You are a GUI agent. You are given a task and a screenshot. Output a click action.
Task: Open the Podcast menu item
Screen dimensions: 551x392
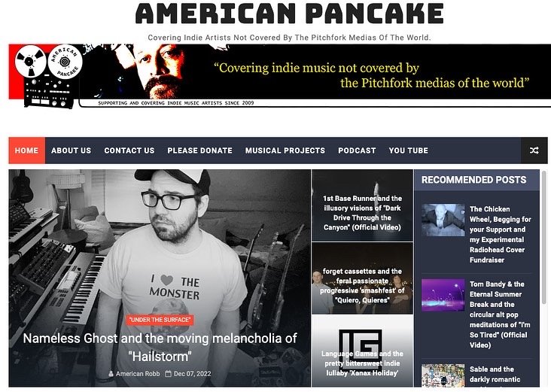point(357,150)
